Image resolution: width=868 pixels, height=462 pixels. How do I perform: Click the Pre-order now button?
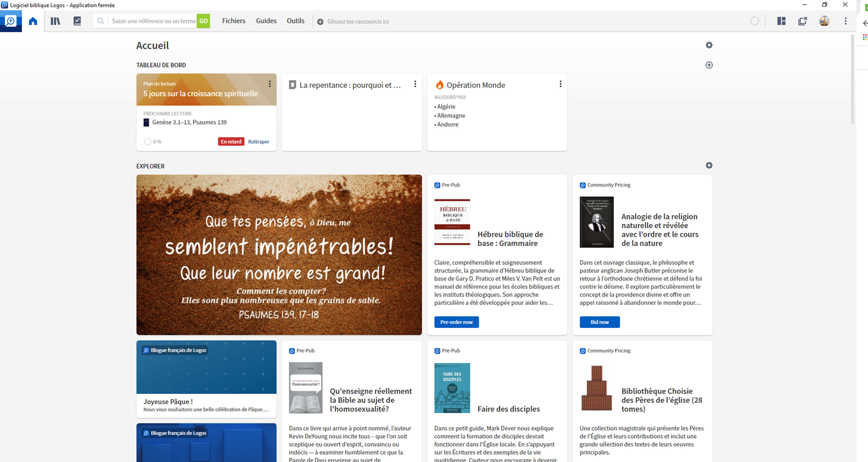(457, 322)
